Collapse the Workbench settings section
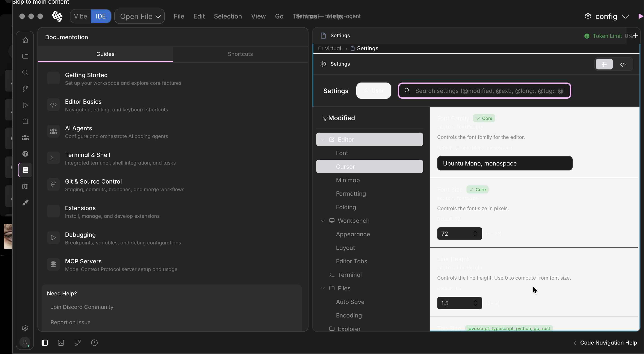The height and width of the screenshot is (354, 644). [323, 221]
